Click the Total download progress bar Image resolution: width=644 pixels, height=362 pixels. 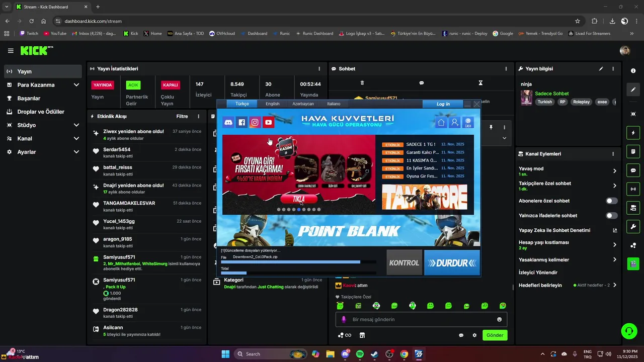pos(298,273)
